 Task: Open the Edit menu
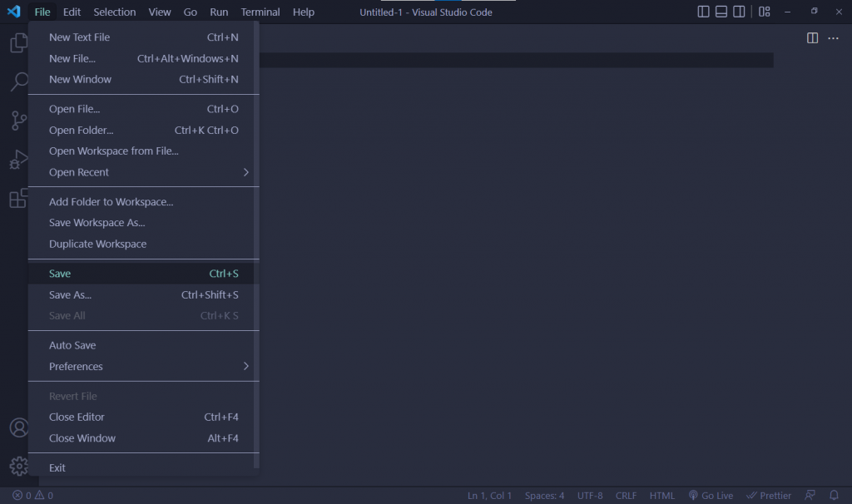pos(72,12)
